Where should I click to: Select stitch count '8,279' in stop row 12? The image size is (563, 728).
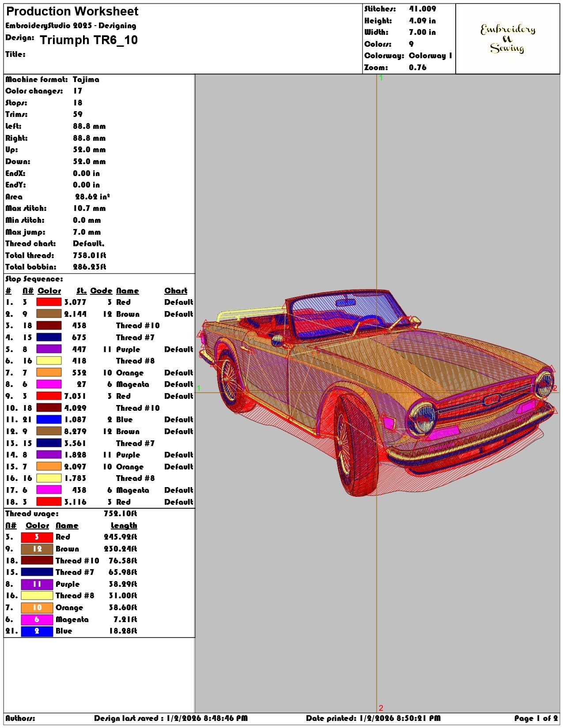(x=75, y=432)
